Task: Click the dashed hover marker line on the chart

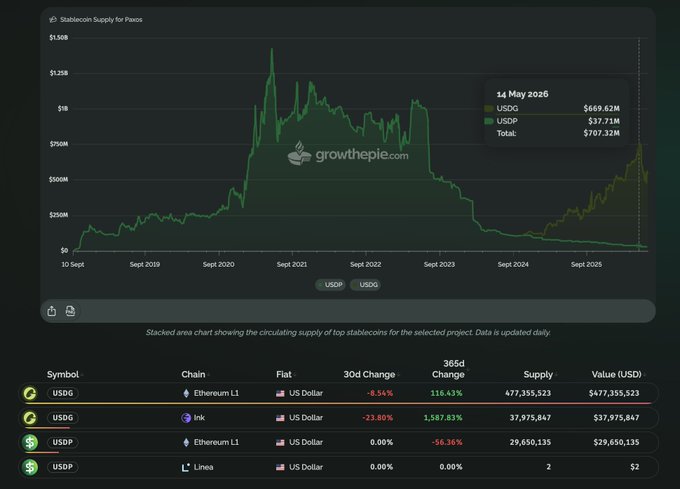Action: click(x=639, y=144)
